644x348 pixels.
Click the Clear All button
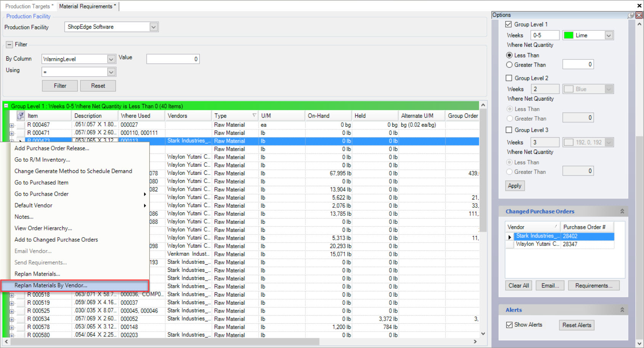[519, 286]
